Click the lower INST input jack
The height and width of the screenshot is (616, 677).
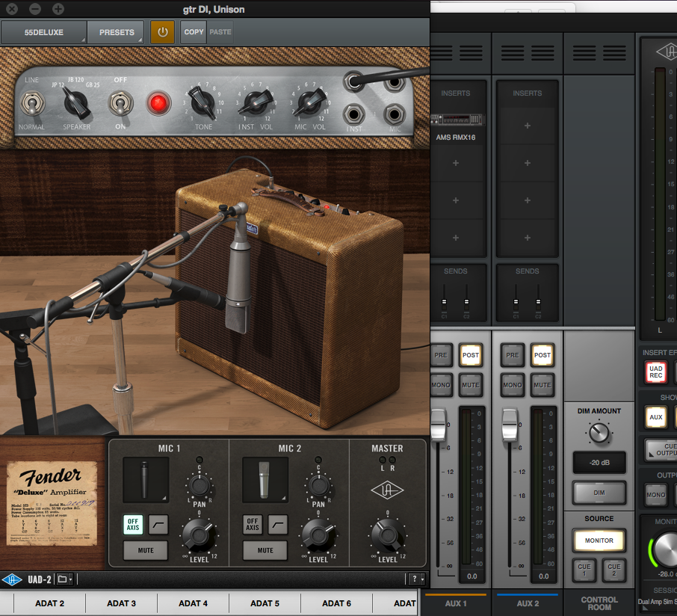(353, 114)
